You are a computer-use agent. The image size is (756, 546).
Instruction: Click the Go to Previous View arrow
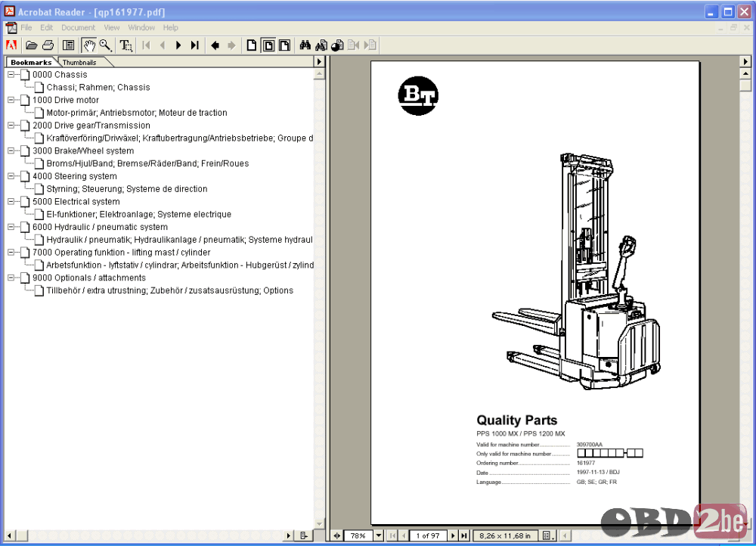pos(215,45)
